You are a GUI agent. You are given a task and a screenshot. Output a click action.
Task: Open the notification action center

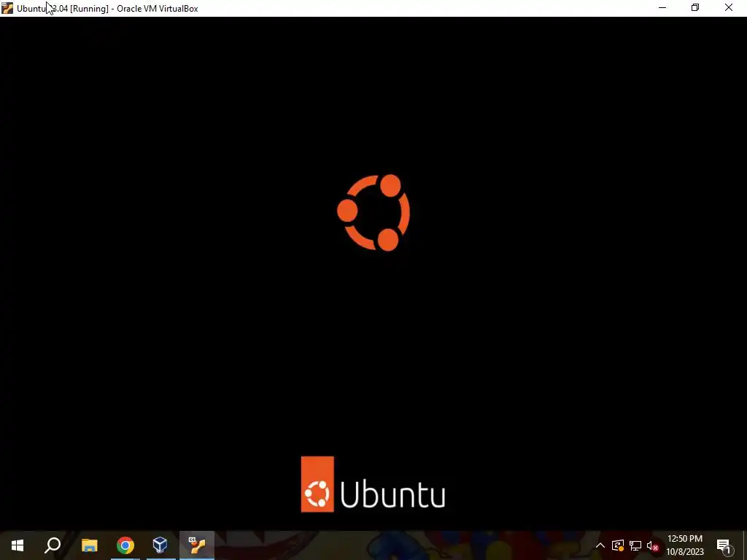tap(724, 545)
